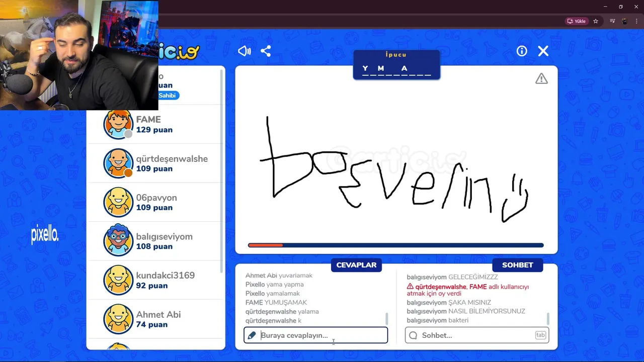This screenshot has height=362, width=644.
Task: Open the info circle icon
Action: [522, 51]
